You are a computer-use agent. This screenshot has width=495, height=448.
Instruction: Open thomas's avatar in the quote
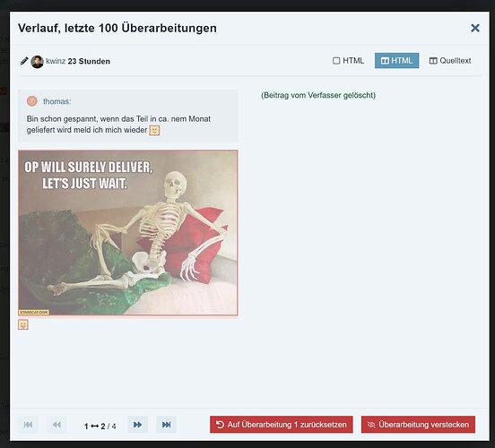tap(32, 101)
